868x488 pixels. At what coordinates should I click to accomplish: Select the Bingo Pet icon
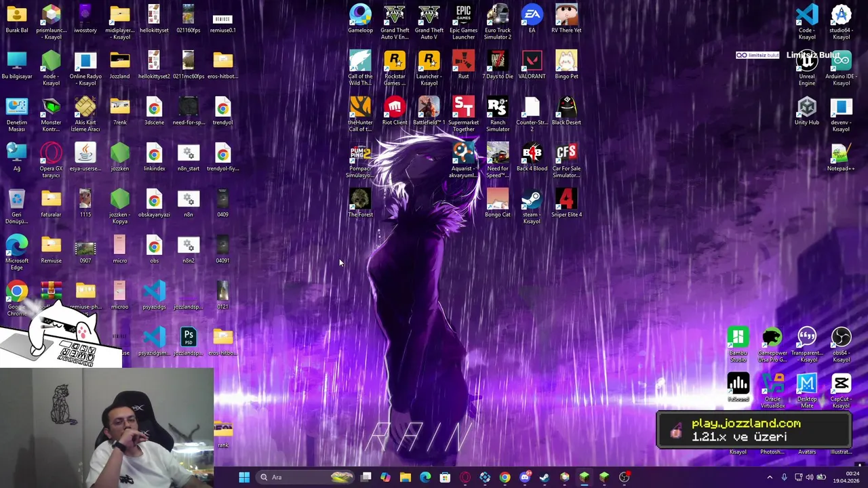pyautogui.click(x=566, y=65)
